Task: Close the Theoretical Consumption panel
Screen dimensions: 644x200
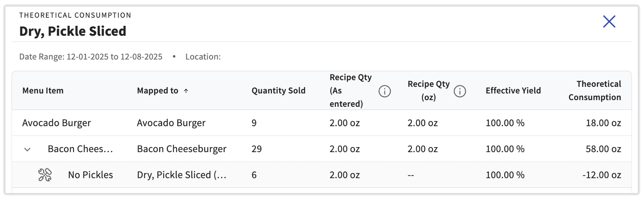Action: tap(609, 22)
